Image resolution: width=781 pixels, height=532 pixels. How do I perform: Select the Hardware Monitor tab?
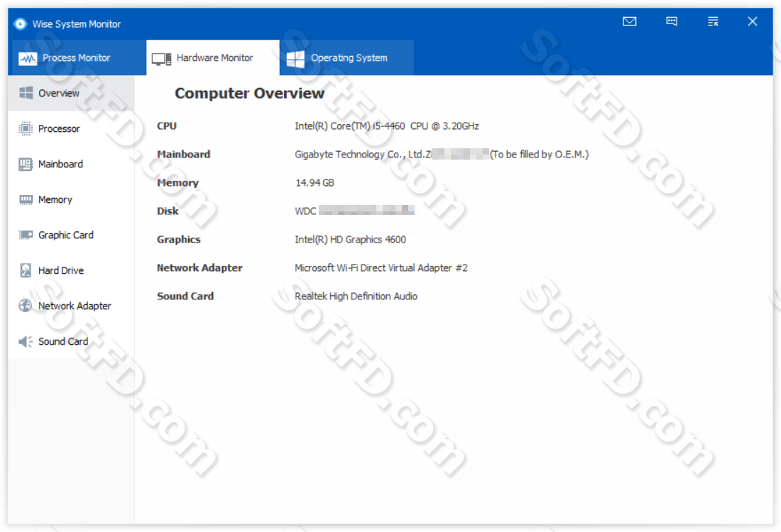point(213,57)
